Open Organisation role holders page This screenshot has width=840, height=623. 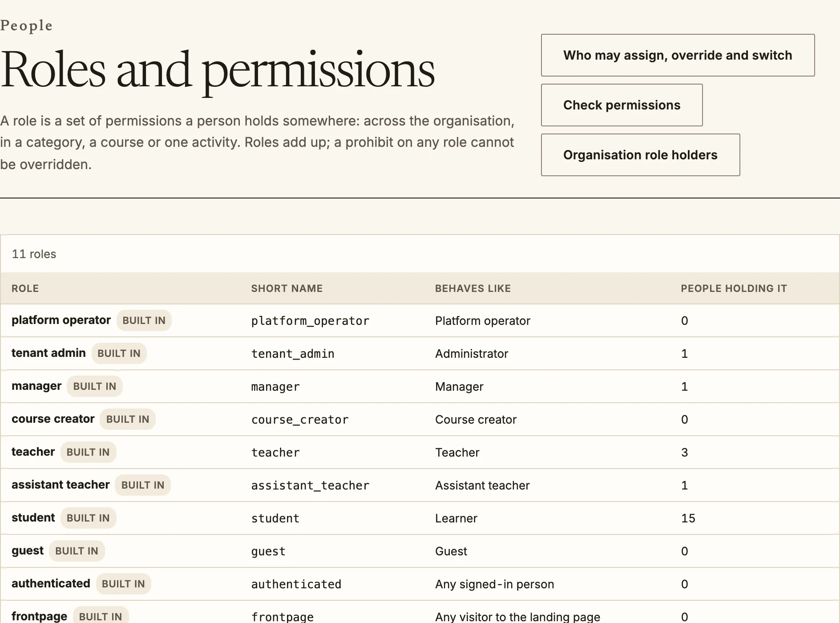pos(640,155)
